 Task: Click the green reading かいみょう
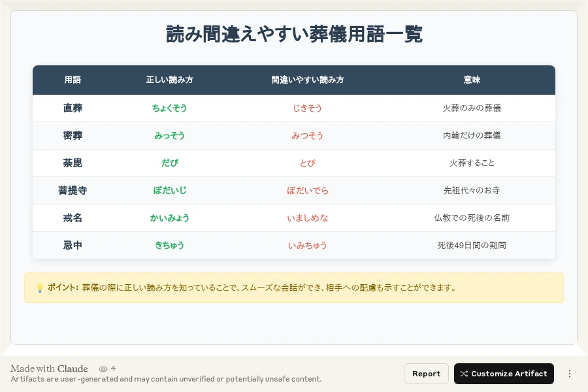(169, 218)
